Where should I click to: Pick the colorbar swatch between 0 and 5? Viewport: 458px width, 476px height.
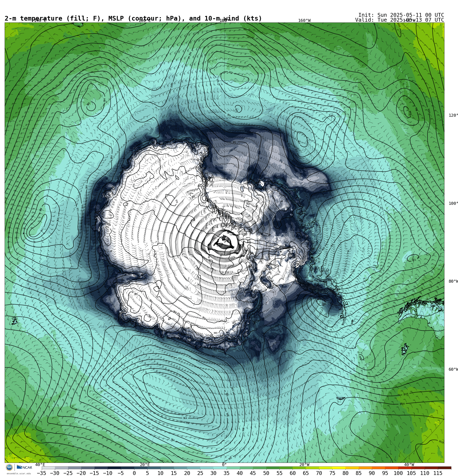(x=141, y=468)
